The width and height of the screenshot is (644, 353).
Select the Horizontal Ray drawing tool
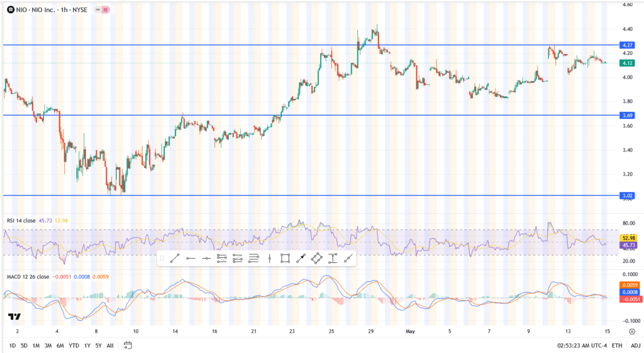point(191,259)
